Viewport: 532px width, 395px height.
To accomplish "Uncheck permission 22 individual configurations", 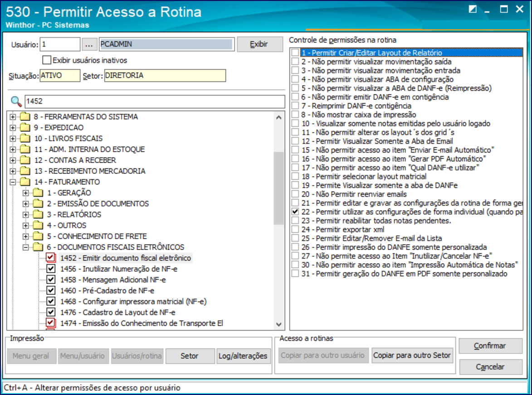I will [x=295, y=212].
